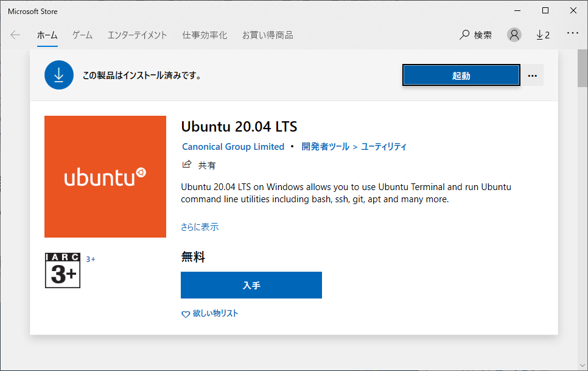Click the Ubuntu orange logo image
This screenshot has width=588, height=371.
[x=105, y=177]
